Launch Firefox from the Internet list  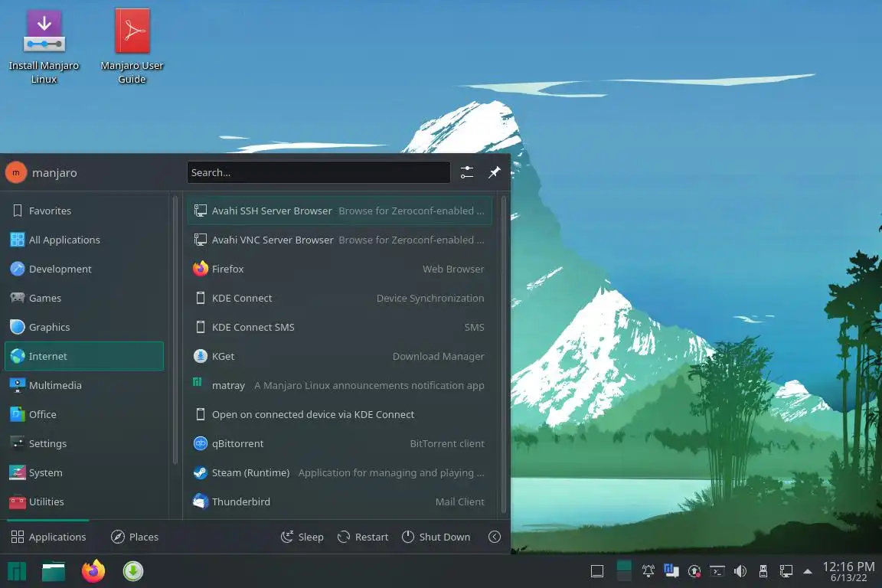click(x=340, y=269)
